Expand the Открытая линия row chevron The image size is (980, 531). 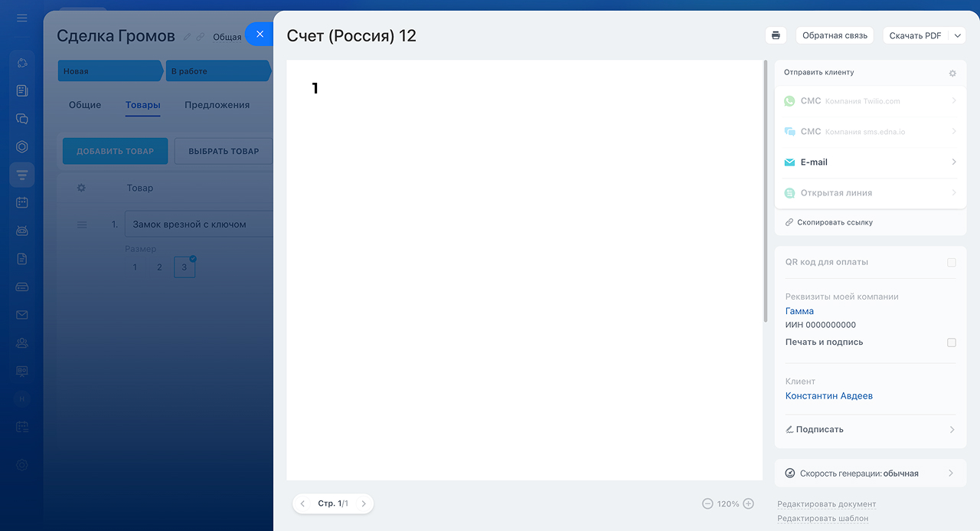tap(954, 192)
